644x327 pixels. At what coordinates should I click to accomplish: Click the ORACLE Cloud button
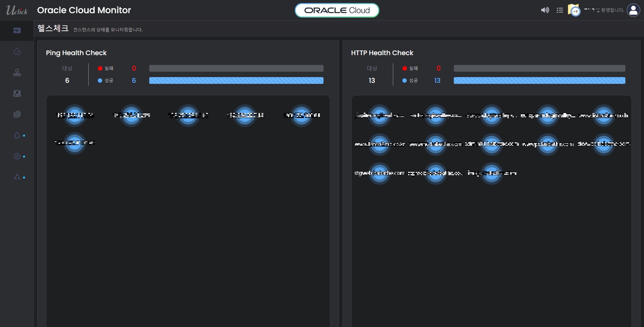coord(337,10)
